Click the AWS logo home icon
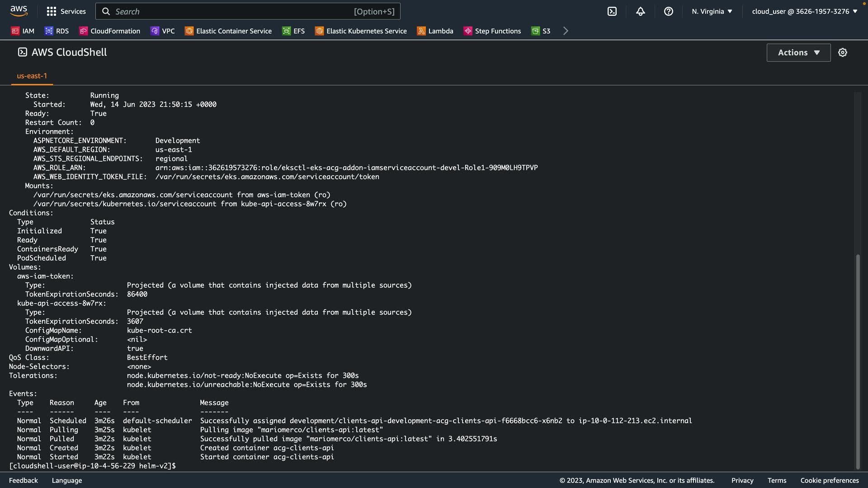Viewport: 868px width, 488px height. 19,11
